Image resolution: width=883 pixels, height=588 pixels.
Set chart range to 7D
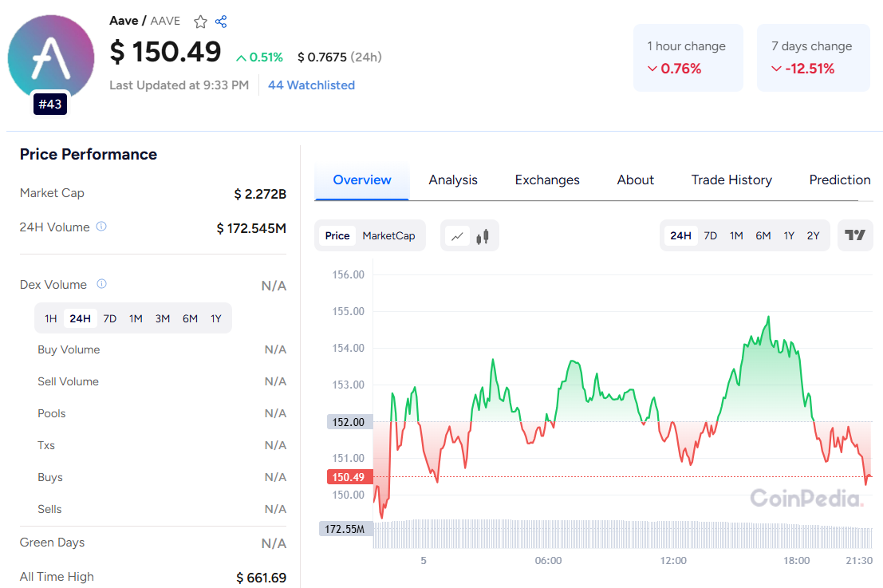[710, 236]
